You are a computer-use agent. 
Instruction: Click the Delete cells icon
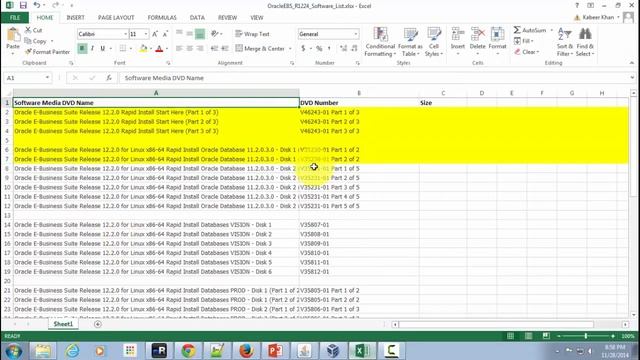pos(478,34)
